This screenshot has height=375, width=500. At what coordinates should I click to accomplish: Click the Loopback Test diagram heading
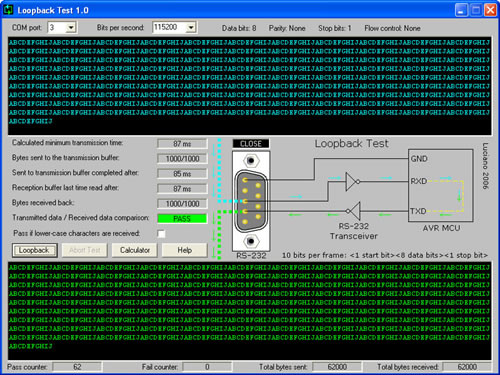352,144
